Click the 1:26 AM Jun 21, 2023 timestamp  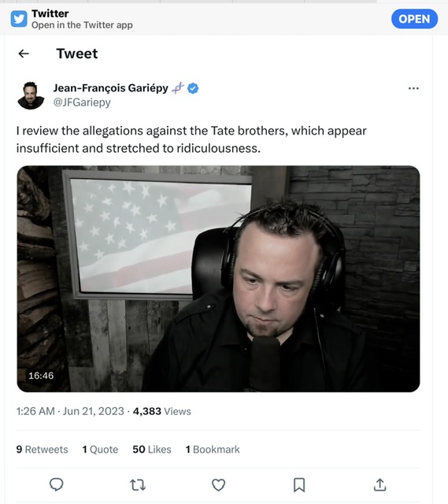pos(70,411)
